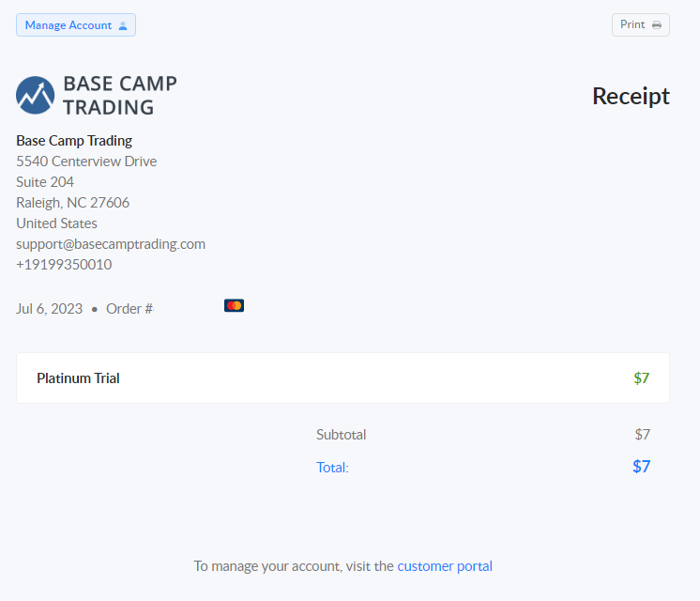Open the customer portal link

[445, 566]
